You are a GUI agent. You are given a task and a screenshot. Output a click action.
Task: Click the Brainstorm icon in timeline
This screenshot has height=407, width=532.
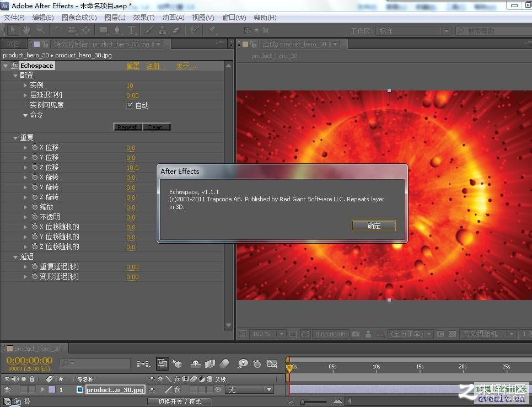(x=243, y=363)
